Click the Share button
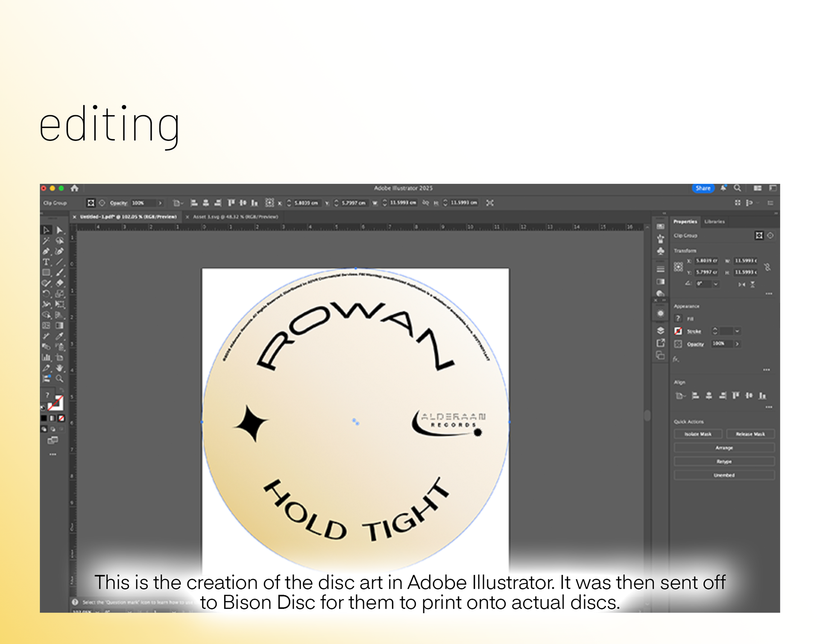The image size is (820, 644). (x=703, y=188)
